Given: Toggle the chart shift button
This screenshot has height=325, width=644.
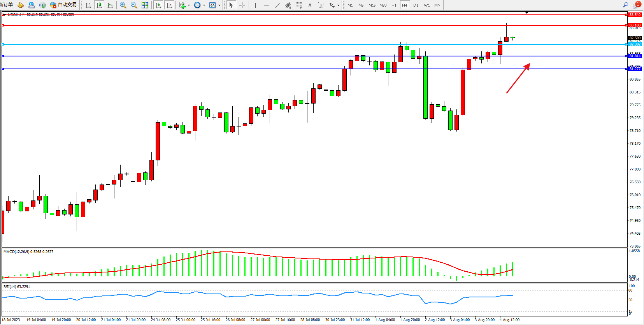Looking at the screenshot, I should (x=169, y=5).
